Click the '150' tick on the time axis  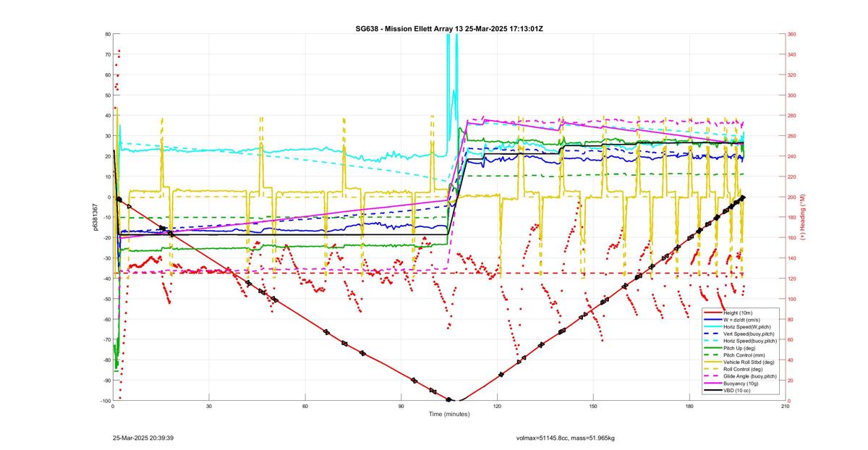click(593, 407)
